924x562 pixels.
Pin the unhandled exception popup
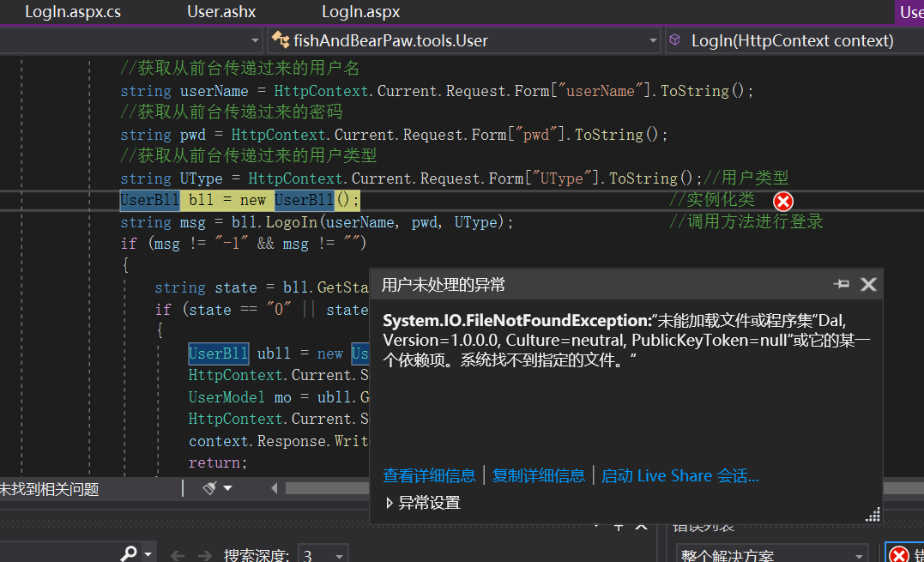(x=842, y=284)
